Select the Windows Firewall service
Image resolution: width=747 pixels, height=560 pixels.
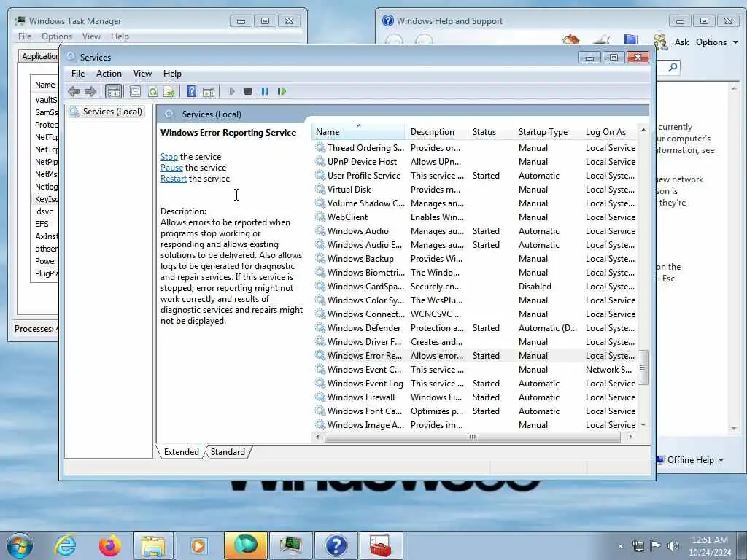tap(475, 397)
